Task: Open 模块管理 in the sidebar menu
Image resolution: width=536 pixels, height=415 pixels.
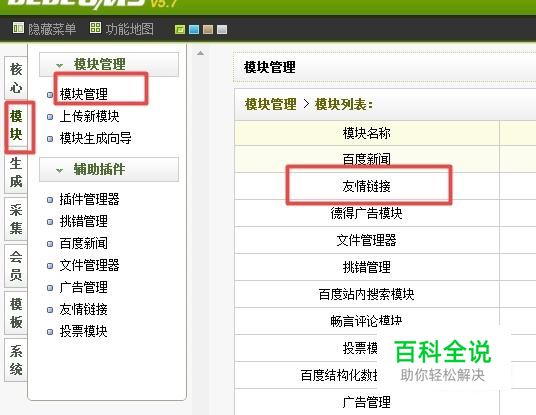Action: click(84, 94)
